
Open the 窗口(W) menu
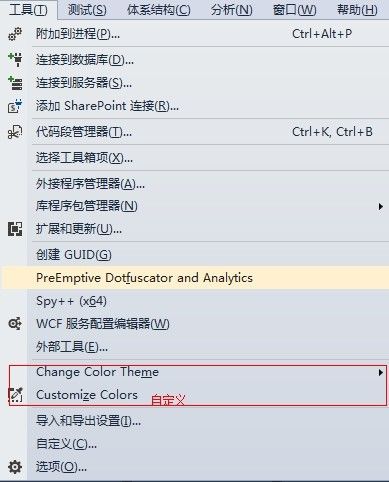point(294,10)
